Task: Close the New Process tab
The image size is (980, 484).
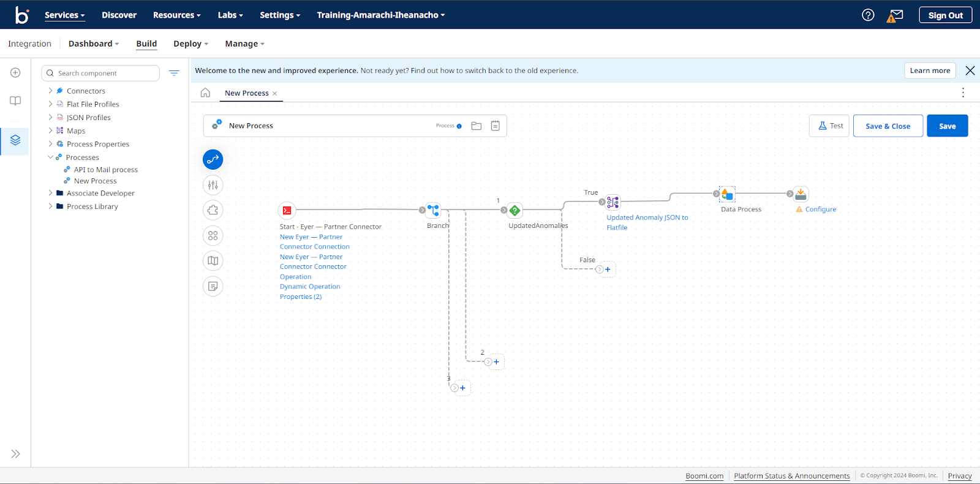Action: pyautogui.click(x=275, y=94)
